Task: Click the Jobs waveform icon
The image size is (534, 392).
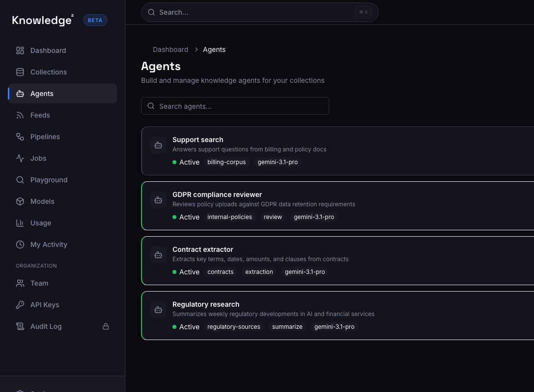Action: (20, 158)
